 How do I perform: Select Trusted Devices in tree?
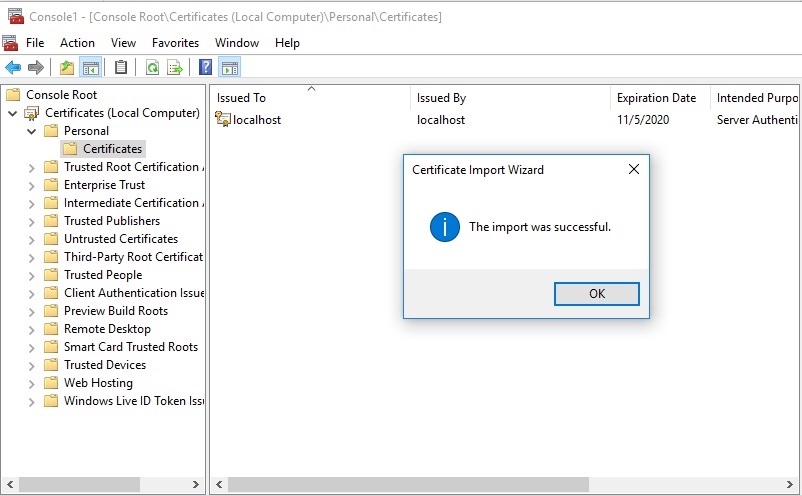point(105,365)
